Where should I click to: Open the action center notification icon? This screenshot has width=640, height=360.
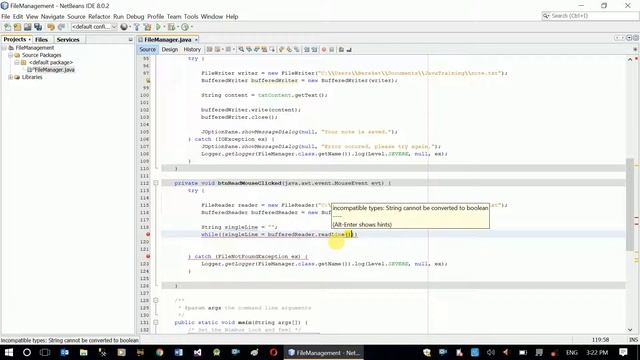coord(623,352)
